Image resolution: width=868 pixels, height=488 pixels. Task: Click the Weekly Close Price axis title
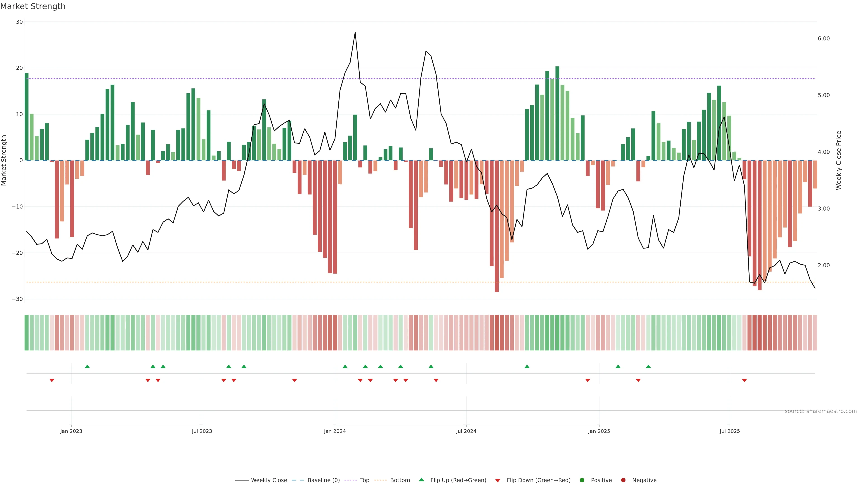point(839,160)
